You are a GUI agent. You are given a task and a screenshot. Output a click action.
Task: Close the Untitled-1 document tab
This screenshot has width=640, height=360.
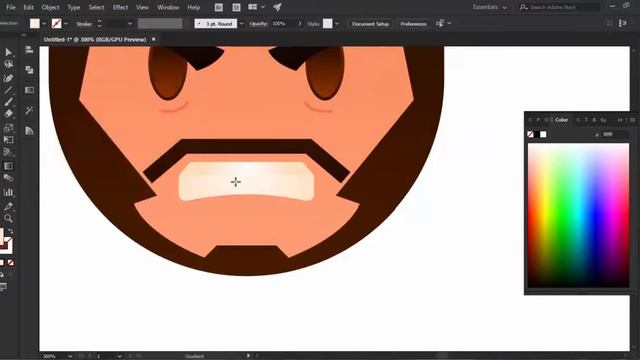pos(153,39)
